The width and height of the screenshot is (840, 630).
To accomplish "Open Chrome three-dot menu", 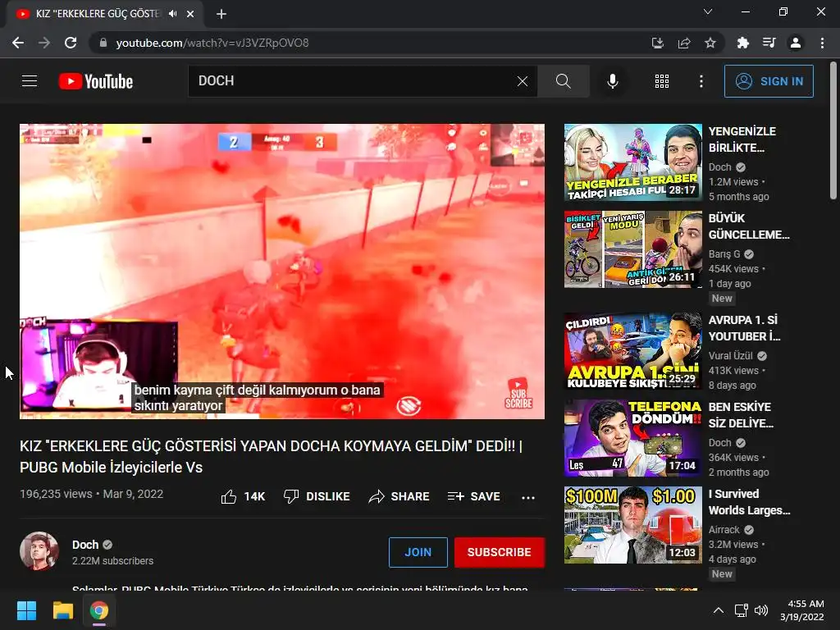I will [x=822, y=43].
